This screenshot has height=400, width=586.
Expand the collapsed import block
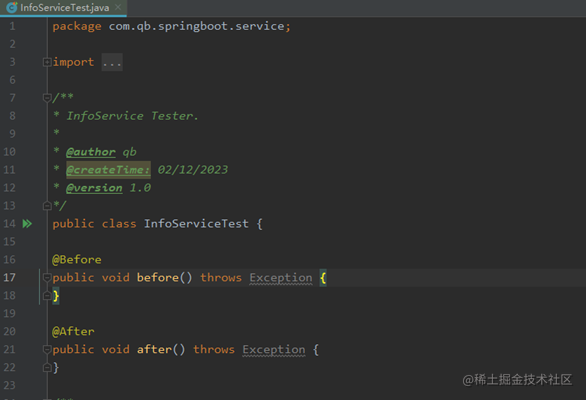pos(47,62)
